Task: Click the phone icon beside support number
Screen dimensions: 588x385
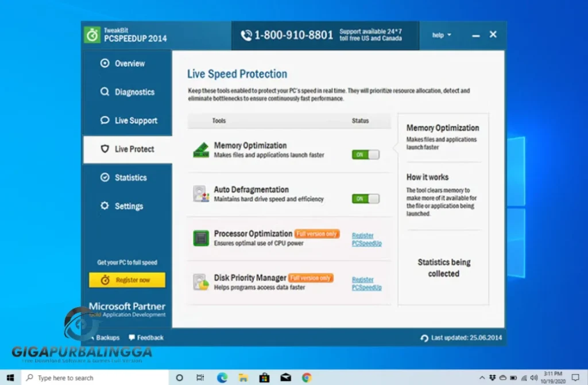Action: [x=246, y=36]
